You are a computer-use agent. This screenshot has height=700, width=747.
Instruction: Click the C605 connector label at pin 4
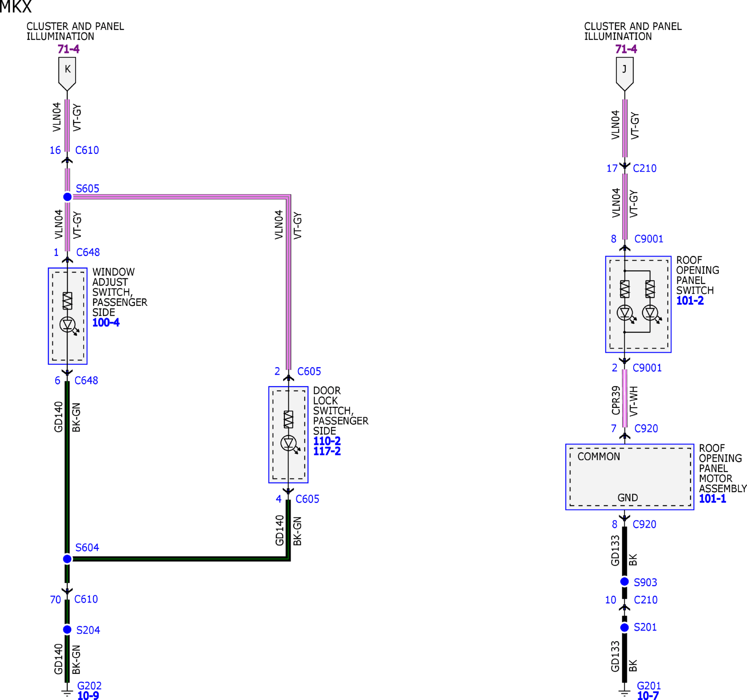pos(307,499)
